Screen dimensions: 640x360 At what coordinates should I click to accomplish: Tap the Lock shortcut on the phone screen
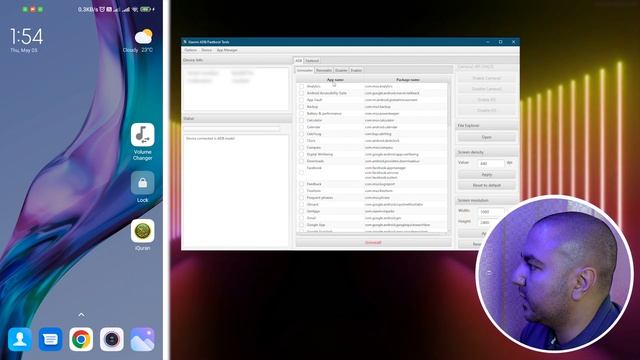[142, 182]
